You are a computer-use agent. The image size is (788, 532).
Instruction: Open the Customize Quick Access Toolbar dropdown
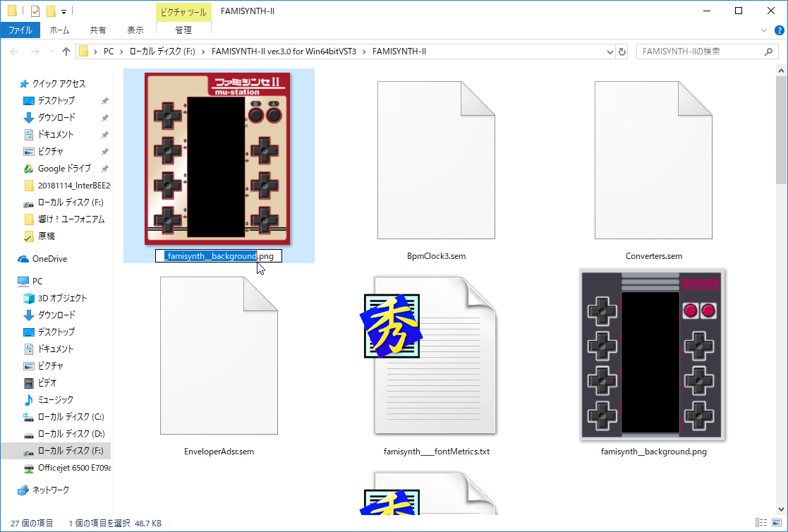(63, 11)
